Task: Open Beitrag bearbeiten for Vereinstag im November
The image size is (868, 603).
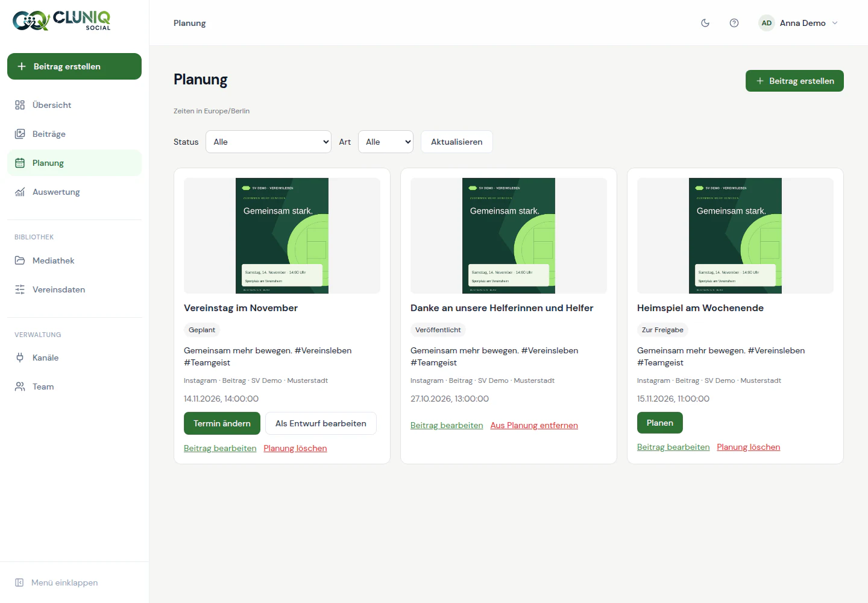Action: click(220, 448)
